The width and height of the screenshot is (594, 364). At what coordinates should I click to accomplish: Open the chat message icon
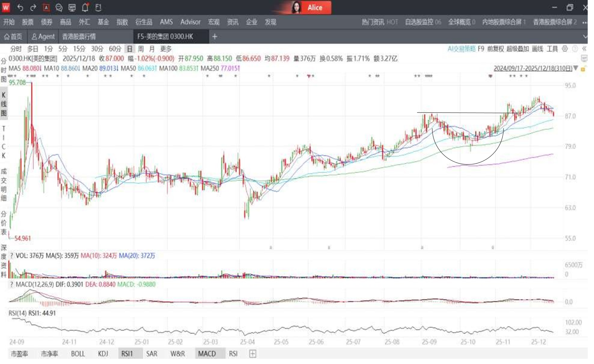(x=59, y=8)
